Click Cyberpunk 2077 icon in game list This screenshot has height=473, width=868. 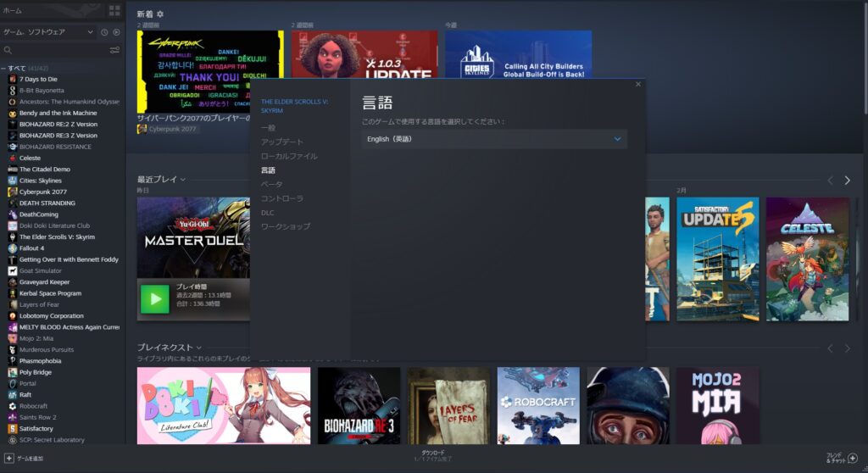(12, 192)
